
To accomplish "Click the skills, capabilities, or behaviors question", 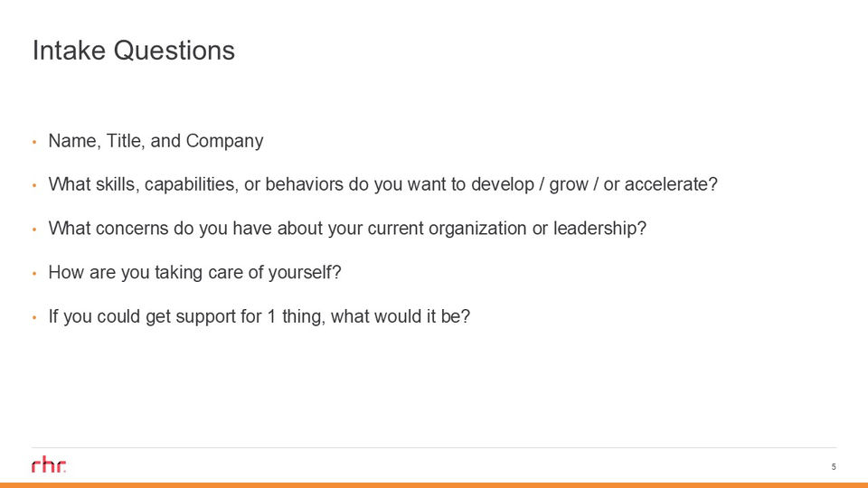I will tap(382, 185).
